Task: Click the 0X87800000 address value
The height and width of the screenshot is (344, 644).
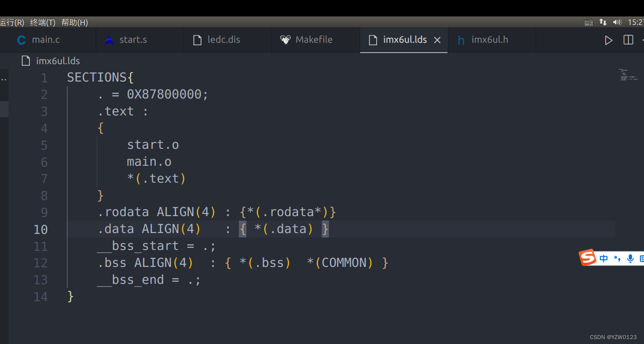Action: tap(164, 94)
